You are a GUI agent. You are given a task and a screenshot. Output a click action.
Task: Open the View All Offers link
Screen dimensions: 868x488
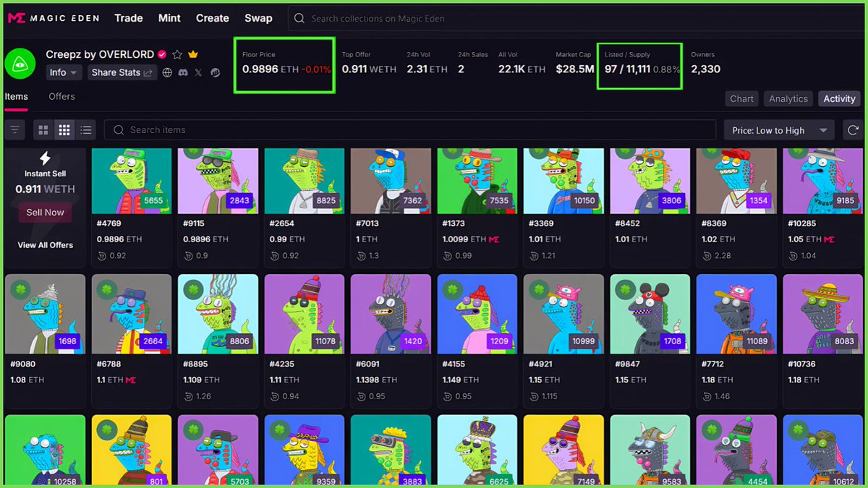[45, 245]
